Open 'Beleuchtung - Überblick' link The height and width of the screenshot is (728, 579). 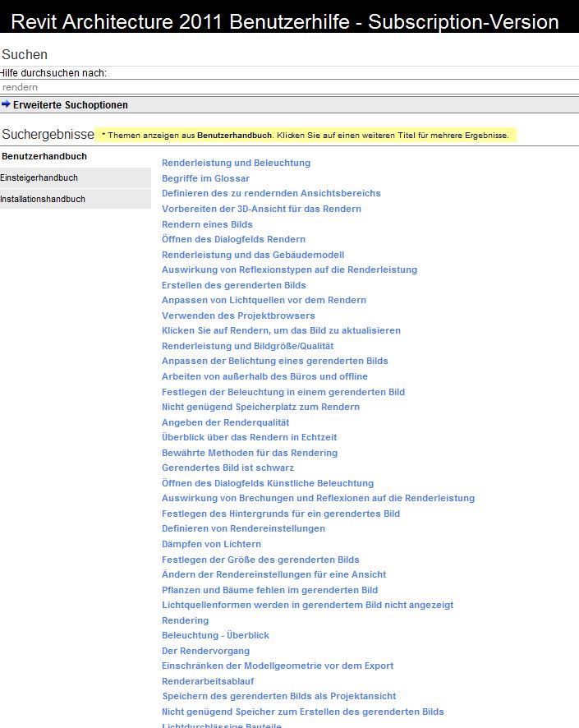[x=215, y=635]
